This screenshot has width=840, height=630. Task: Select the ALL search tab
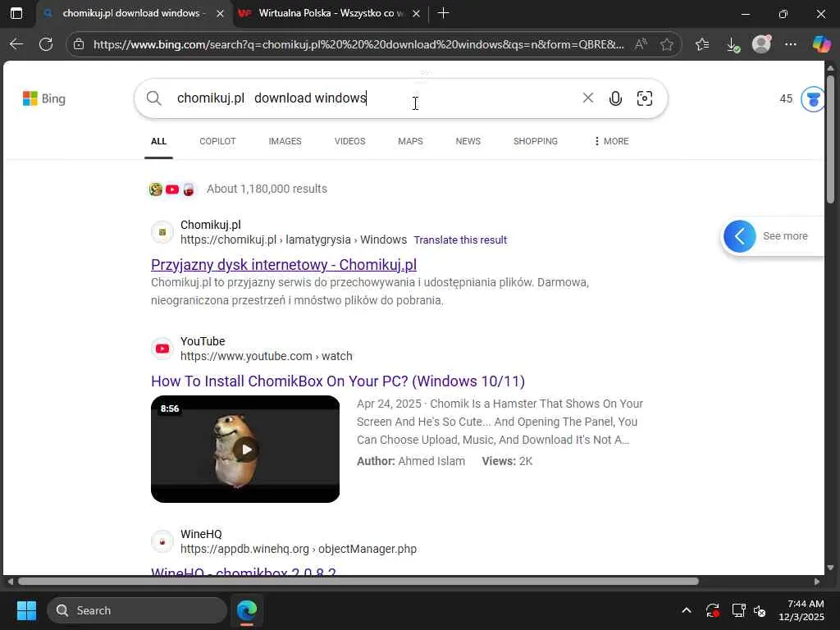158,141
